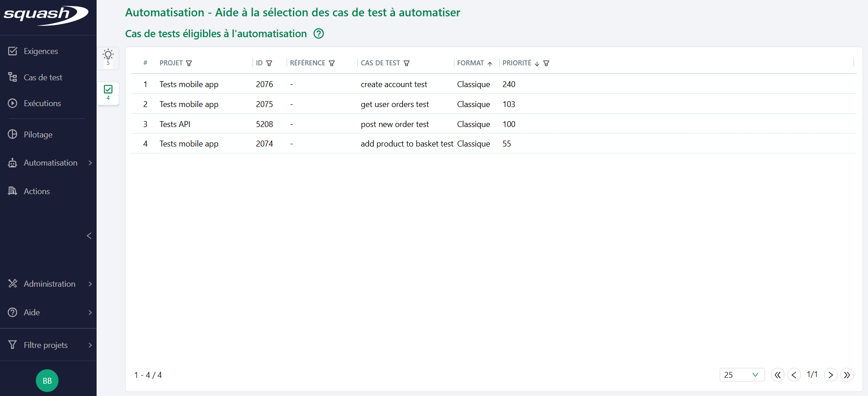This screenshot has width=868, height=396.
Task: Open the page size dropdown showing 25
Action: coord(742,375)
